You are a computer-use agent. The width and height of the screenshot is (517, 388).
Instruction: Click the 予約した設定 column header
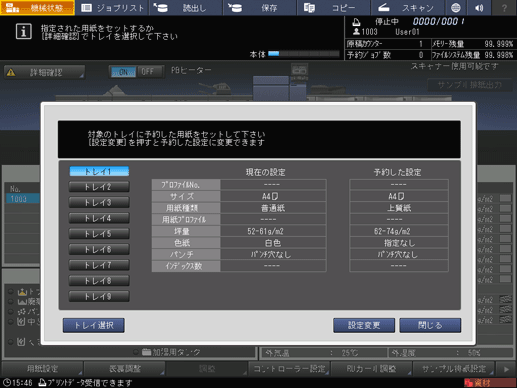(x=397, y=172)
